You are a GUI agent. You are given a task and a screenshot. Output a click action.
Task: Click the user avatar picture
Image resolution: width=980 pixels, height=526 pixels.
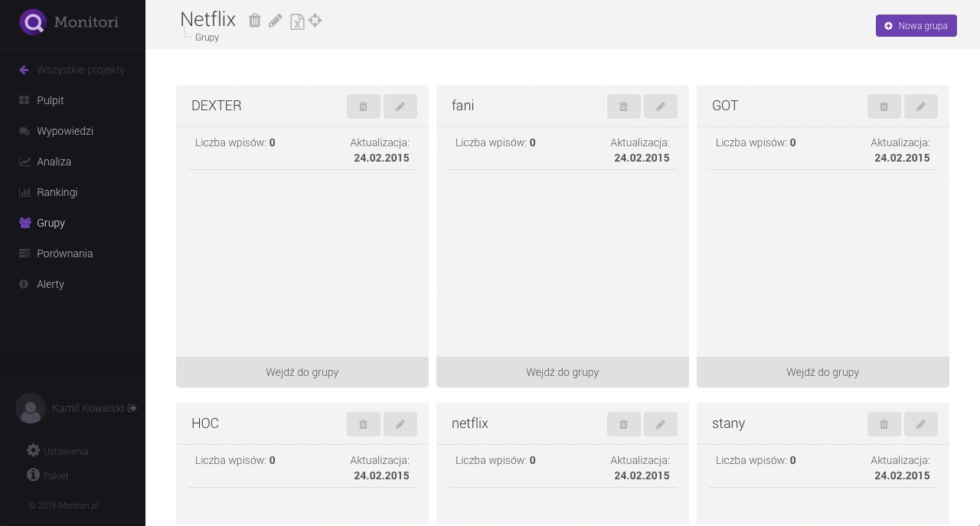pos(31,408)
